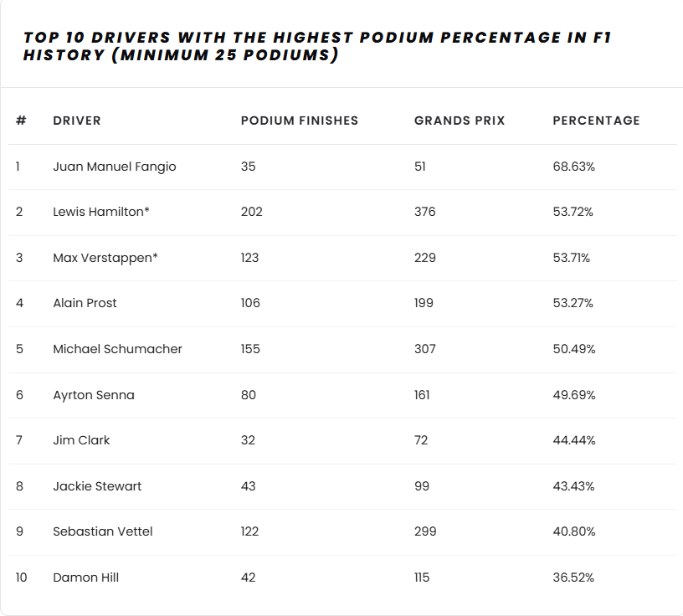Click the # rank column header

point(21,121)
